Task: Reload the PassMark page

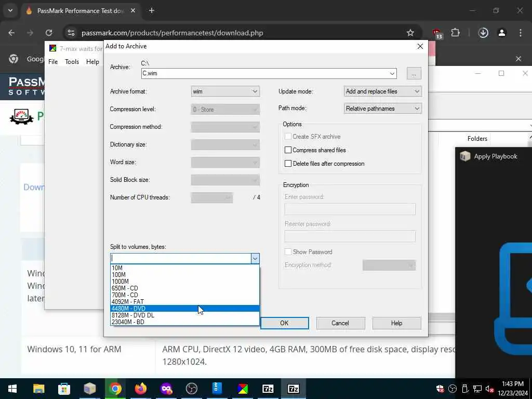Action: coord(49,33)
